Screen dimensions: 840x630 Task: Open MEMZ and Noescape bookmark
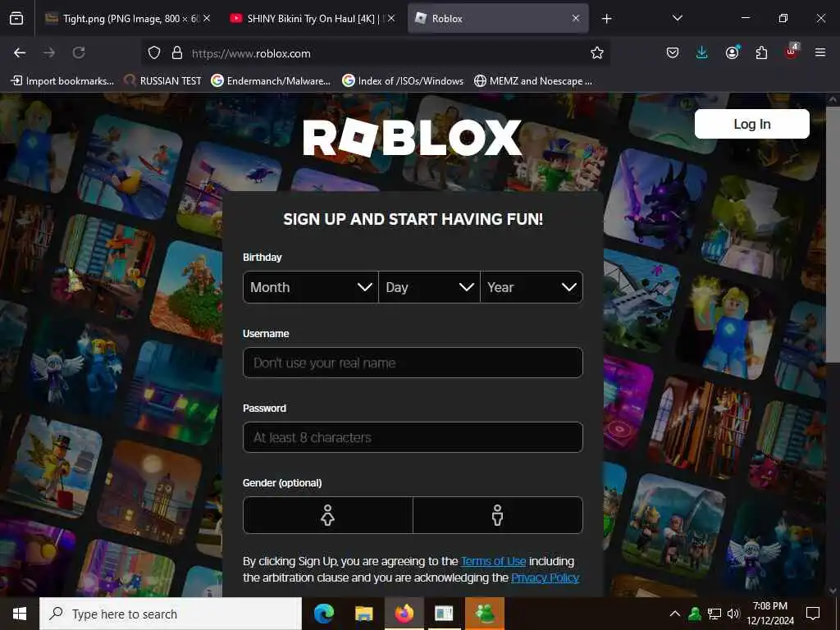pyautogui.click(x=533, y=81)
